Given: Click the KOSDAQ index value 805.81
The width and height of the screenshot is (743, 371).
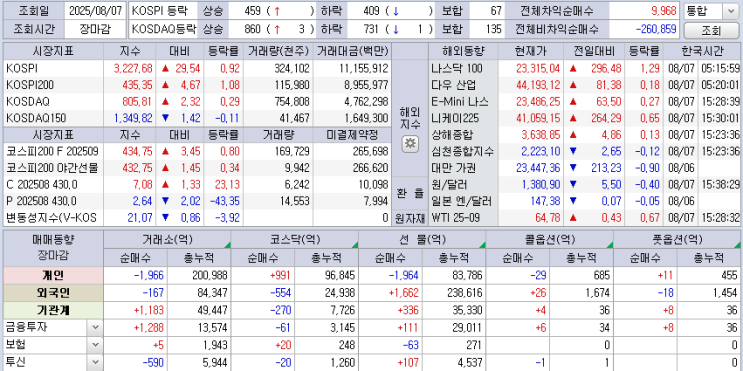Looking at the screenshot, I should pyautogui.click(x=137, y=102).
